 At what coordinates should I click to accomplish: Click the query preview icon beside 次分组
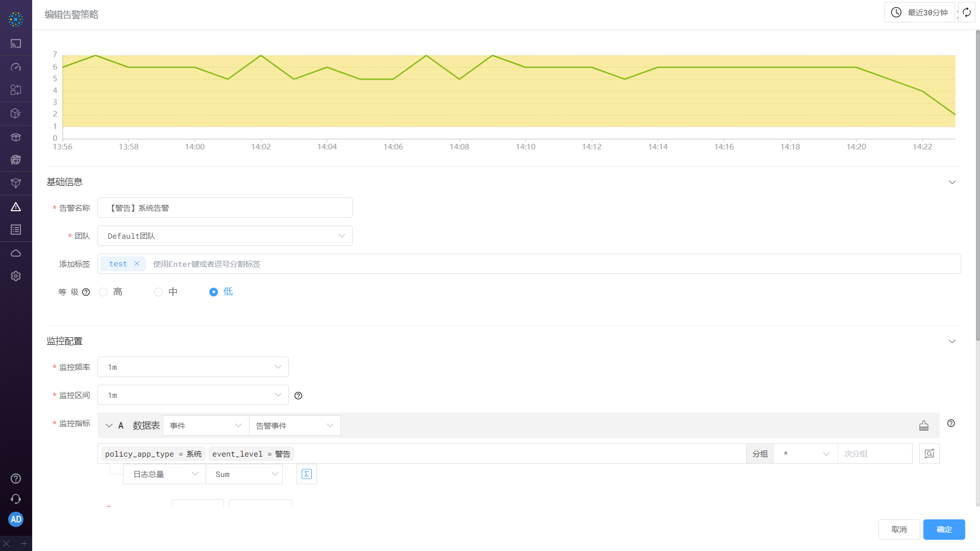click(x=929, y=454)
